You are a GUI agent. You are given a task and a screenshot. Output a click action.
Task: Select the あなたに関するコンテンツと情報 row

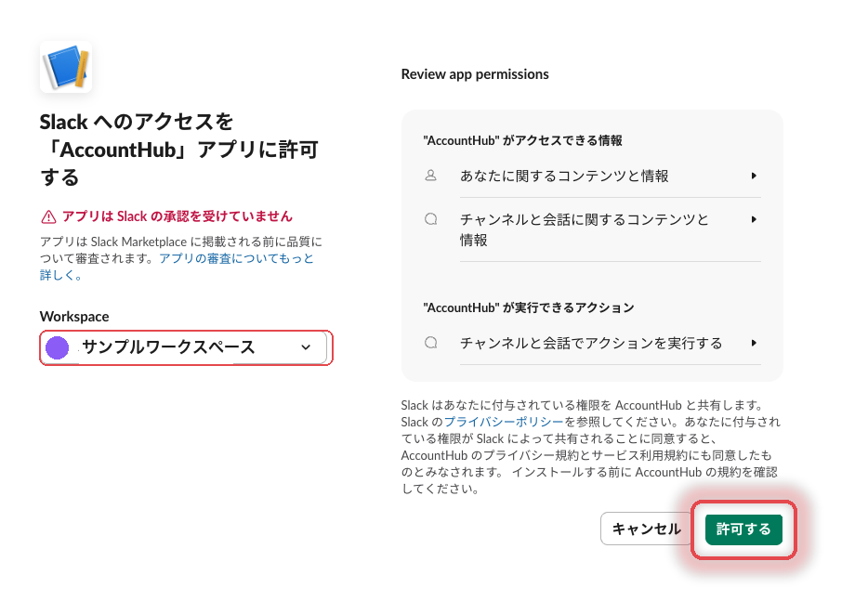pyautogui.click(x=592, y=176)
